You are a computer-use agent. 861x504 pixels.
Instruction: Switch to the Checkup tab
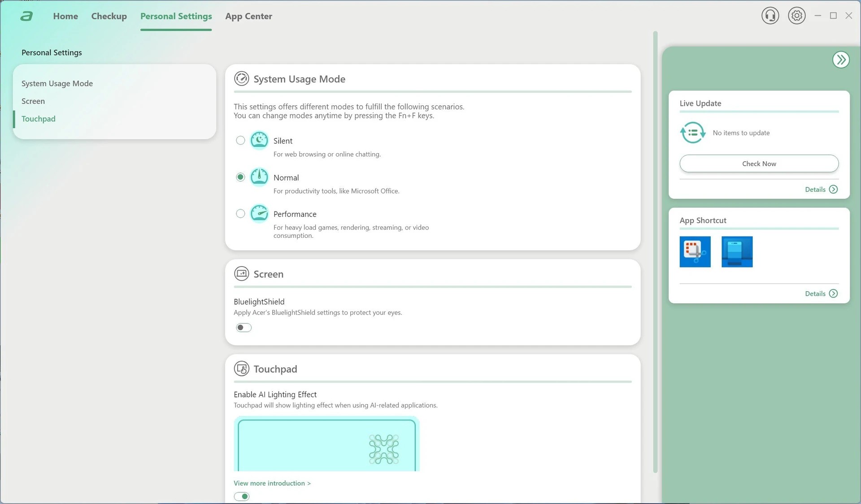(x=109, y=16)
